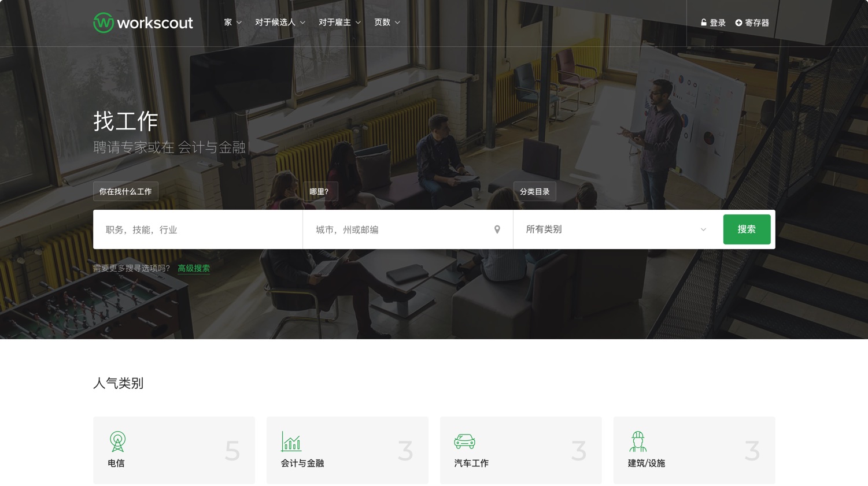The image size is (868, 486).
Task: Click the location pin icon in city field
Action: 497,229
